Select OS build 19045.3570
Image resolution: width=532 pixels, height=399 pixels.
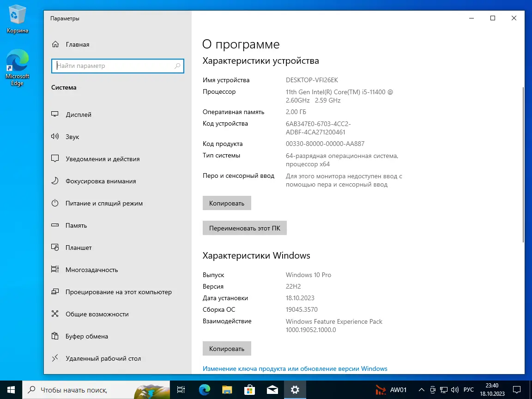click(x=302, y=309)
